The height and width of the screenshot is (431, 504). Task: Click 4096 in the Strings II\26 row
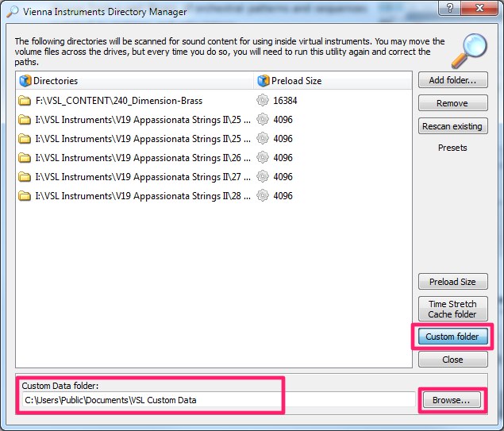pyautogui.click(x=283, y=158)
